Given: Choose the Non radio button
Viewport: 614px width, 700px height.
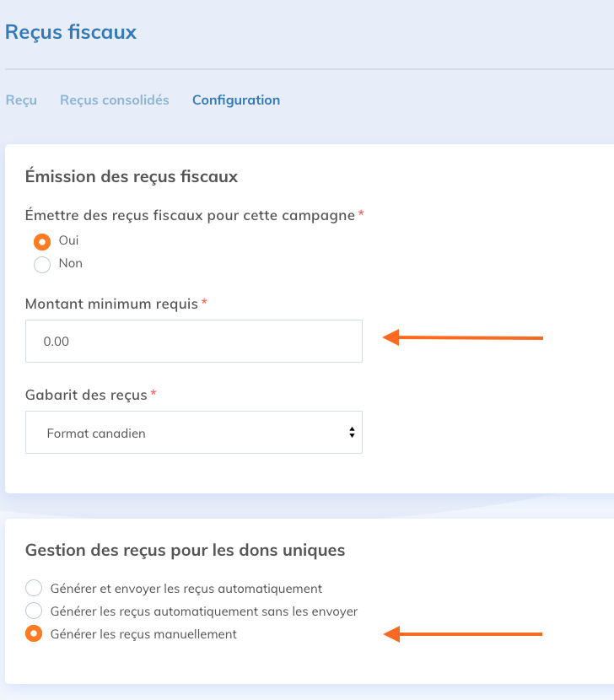Looking at the screenshot, I should (42, 264).
